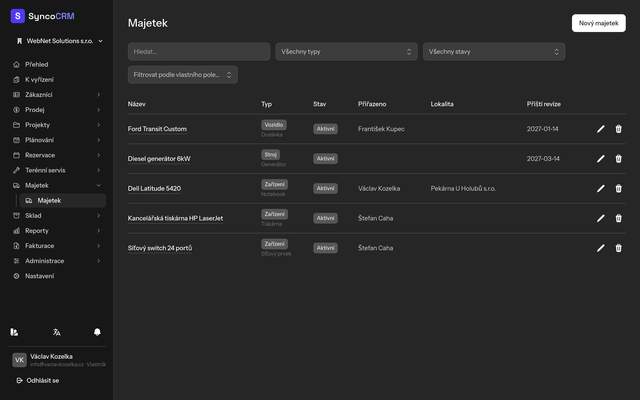
Task: Click date 2027-03-14
Action: pos(543,159)
